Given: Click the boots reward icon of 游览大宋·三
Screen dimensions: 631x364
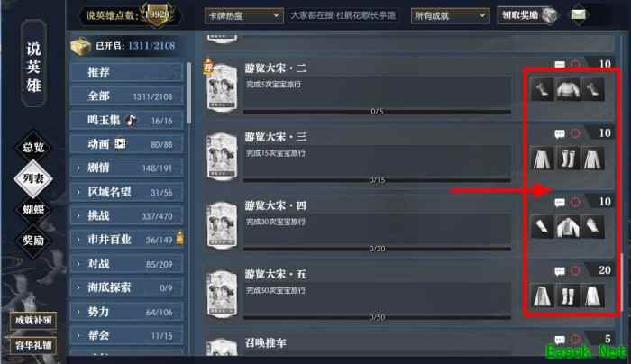Looking at the screenshot, I should [x=568, y=158].
